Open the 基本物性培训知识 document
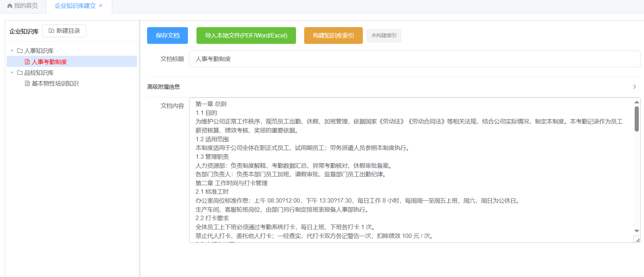644x277 pixels. tap(55, 84)
